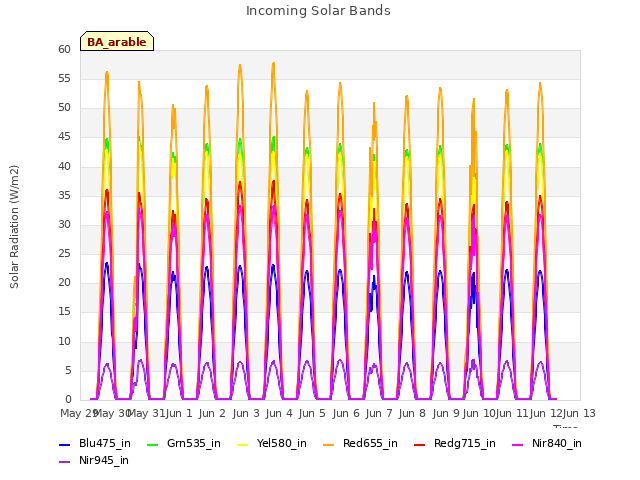
Task: Toggle the Nir945_in legend entry
Action: (94, 460)
